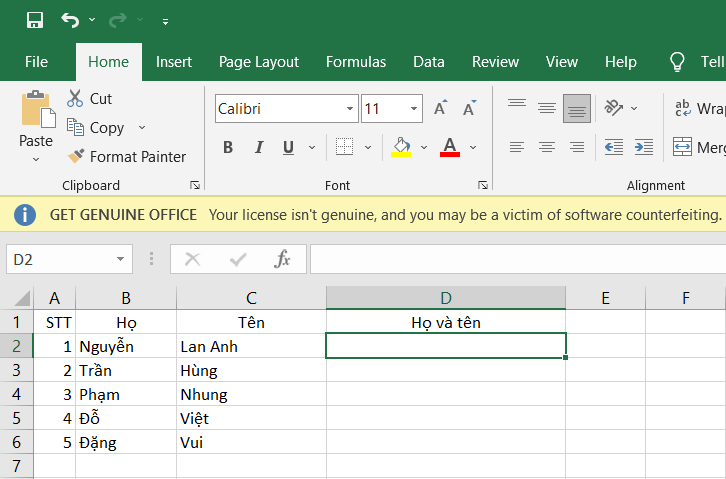
Task: Apply cell borders icon
Action: click(x=344, y=147)
